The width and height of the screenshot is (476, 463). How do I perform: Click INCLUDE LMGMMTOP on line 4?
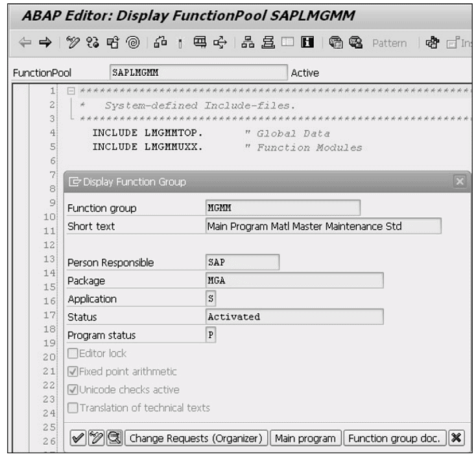tap(148, 133)
